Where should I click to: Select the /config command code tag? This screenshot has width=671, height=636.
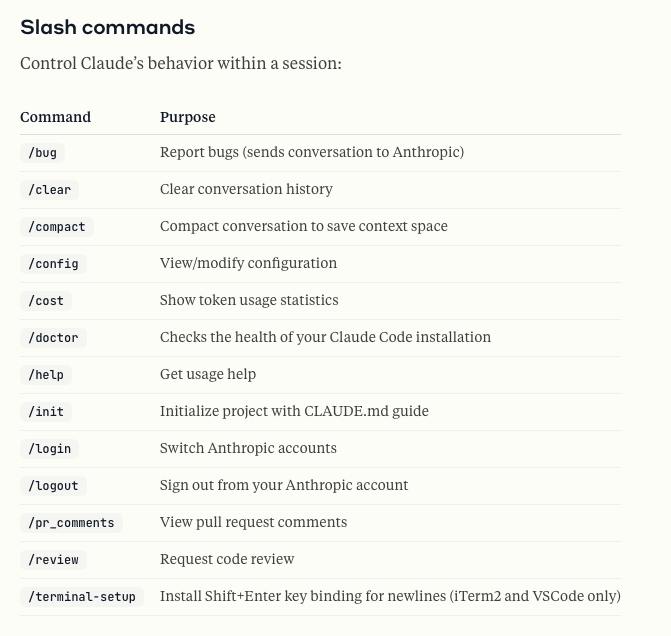(x=53, y=264)
